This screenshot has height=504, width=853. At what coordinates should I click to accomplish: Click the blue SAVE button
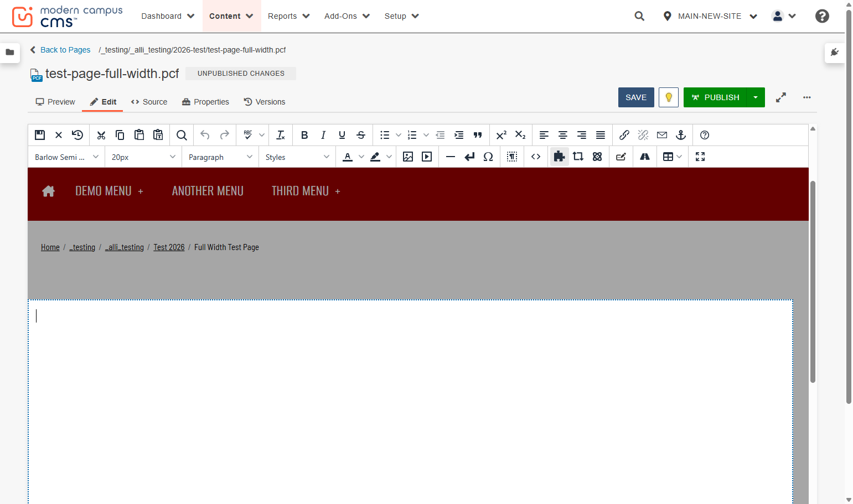click(636, 97)
